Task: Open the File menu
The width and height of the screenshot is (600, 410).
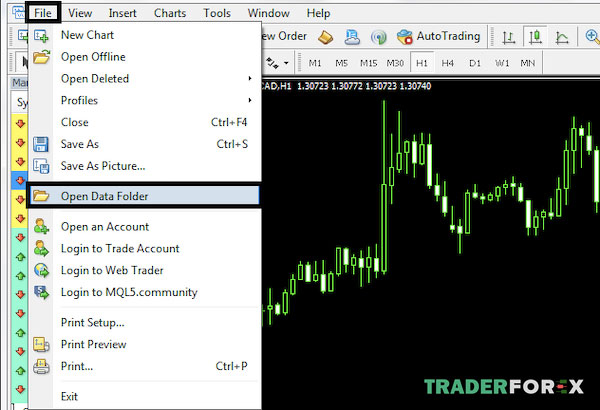Action: 42,13
